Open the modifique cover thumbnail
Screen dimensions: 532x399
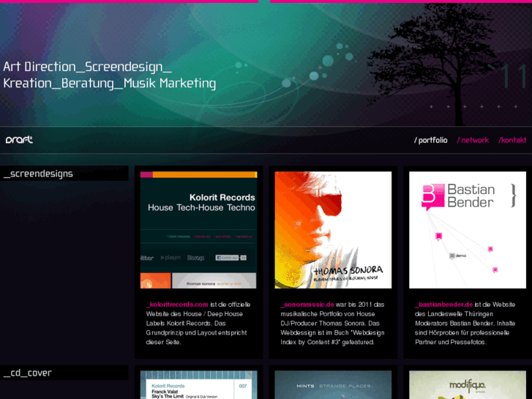click(x=468, y=385)
